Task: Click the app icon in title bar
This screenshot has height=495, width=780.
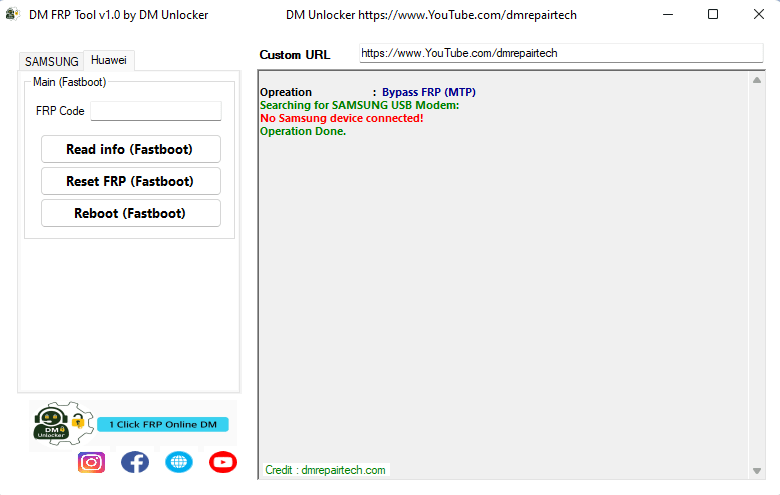Action: 12,14
